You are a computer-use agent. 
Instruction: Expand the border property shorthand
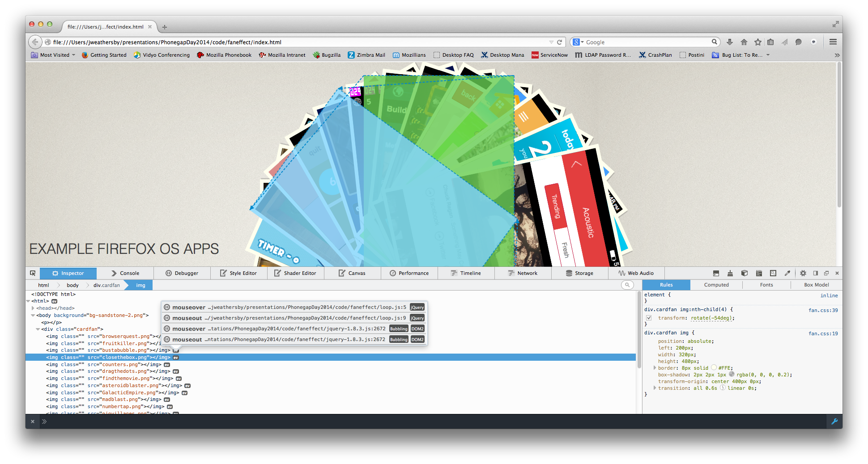[655, 368]
